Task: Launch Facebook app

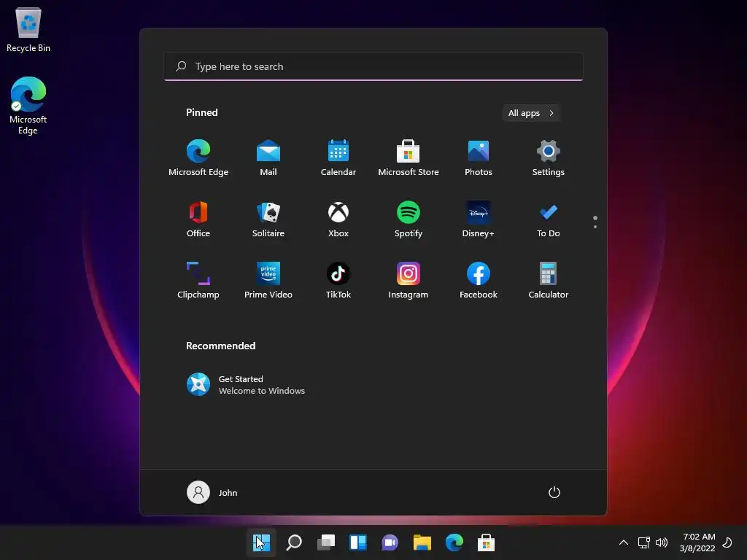Action: coord(479,280)
